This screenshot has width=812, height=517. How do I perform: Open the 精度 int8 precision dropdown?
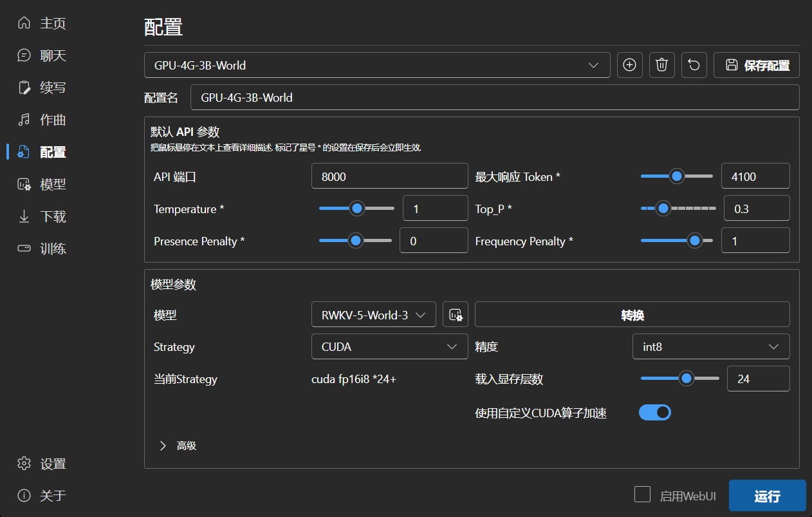click(x=710, y=347)
